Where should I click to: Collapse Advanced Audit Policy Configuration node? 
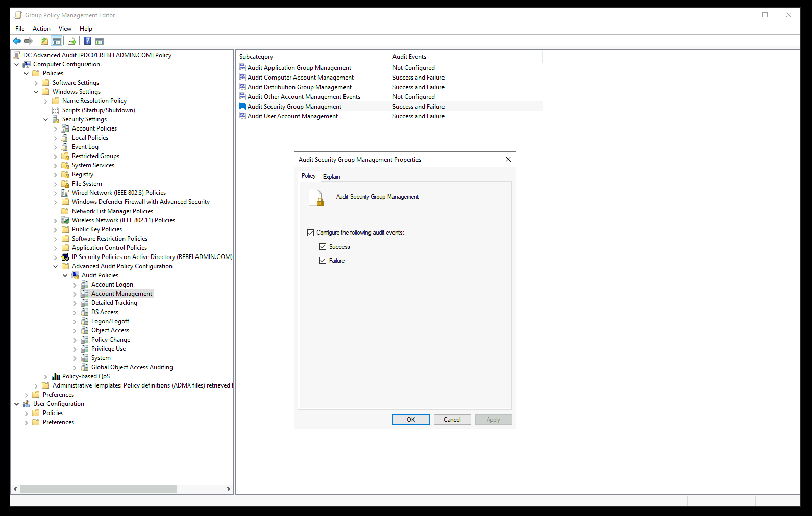click(56, 266)
